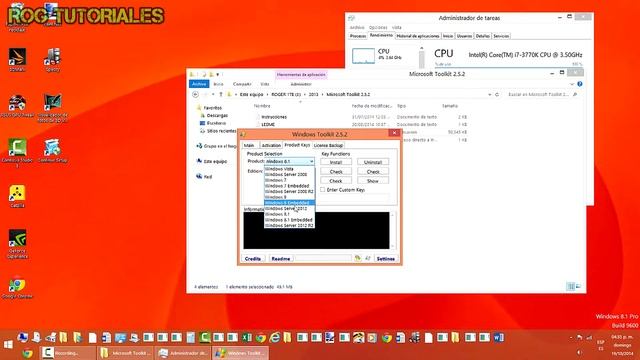Switch to the Recording taskbar button
The width and height of the screenshot is (640, 360).
68,353
